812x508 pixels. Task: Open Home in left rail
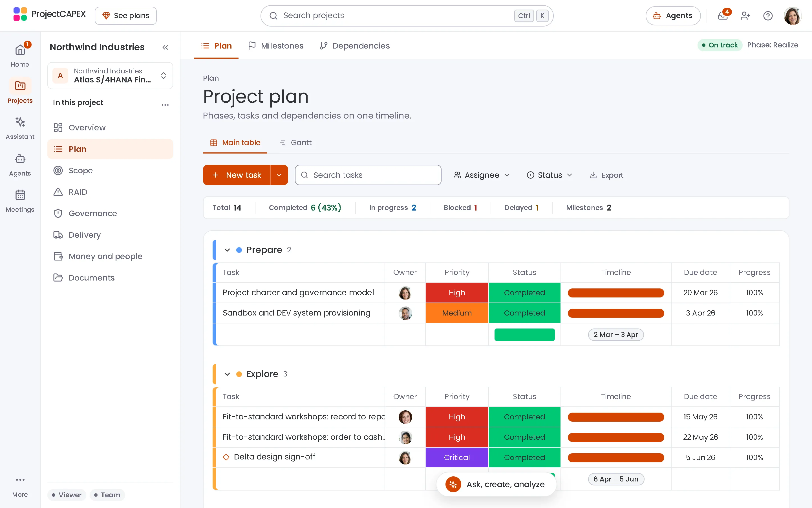pos(20,55)
